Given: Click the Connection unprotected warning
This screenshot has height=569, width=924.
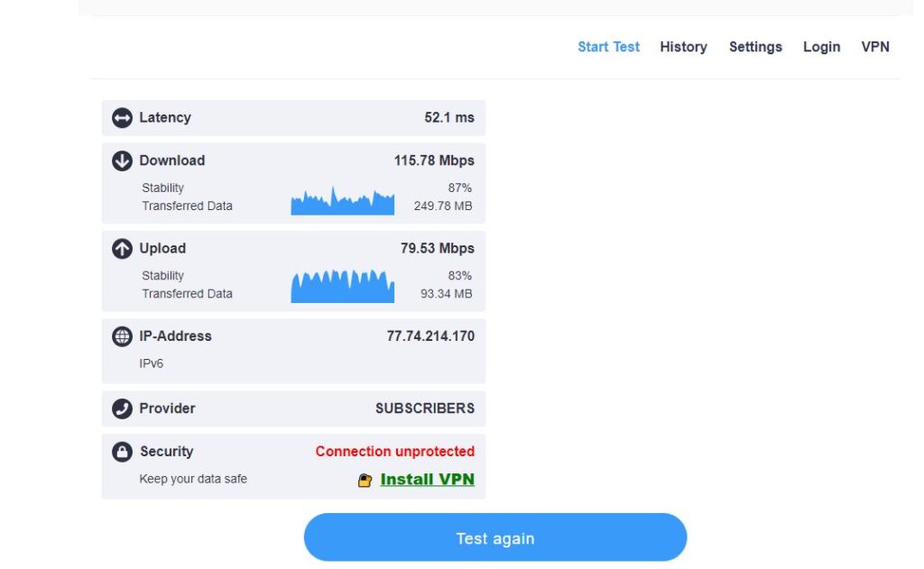Looking at the screenshot, I should tap(394, 452).
